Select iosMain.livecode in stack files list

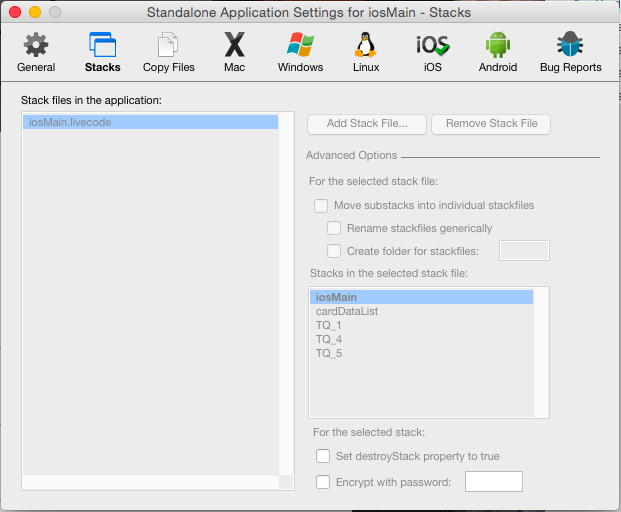[150, 122]
